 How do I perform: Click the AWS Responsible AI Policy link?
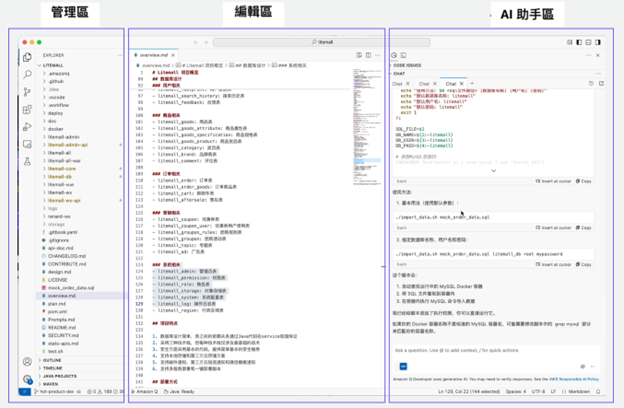pos(574,379)
